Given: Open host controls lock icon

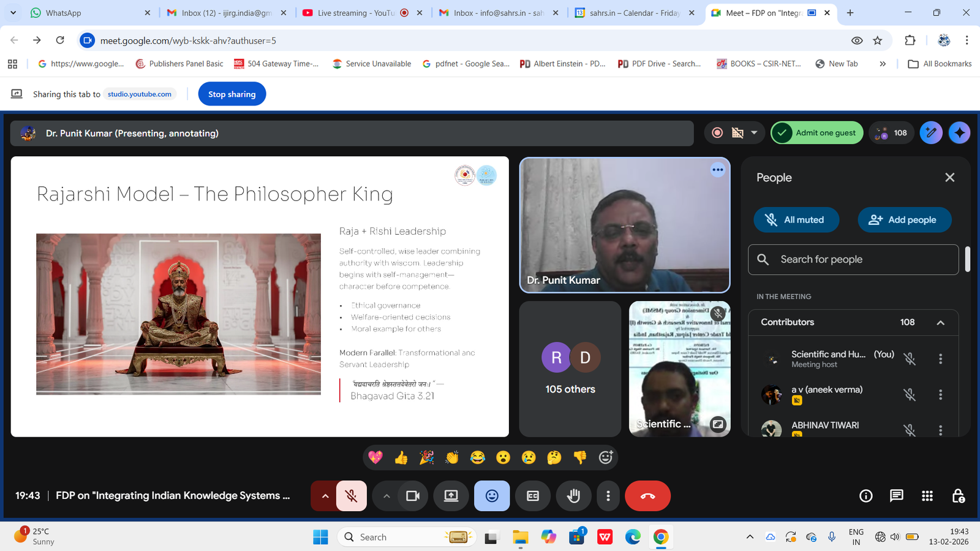Looking at the screenshot, I should [x=958, y=496].
